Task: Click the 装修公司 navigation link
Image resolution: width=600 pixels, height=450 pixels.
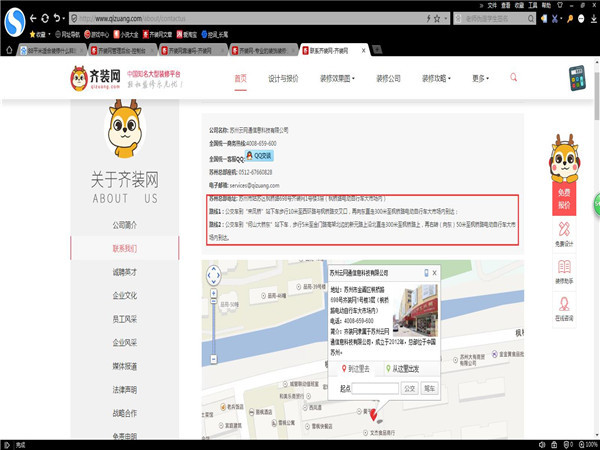Action: 388,78
